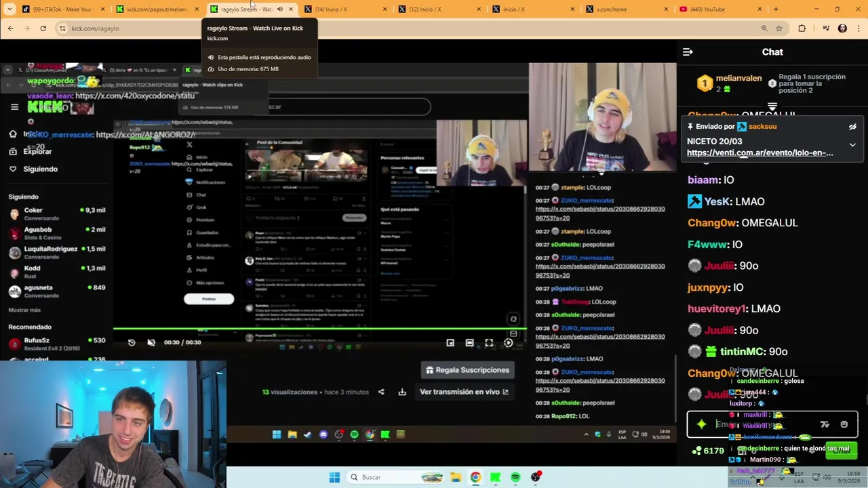
Task: Open LuquitaRodriguez's channel in the sidebar
Action: tap(57, 252)
